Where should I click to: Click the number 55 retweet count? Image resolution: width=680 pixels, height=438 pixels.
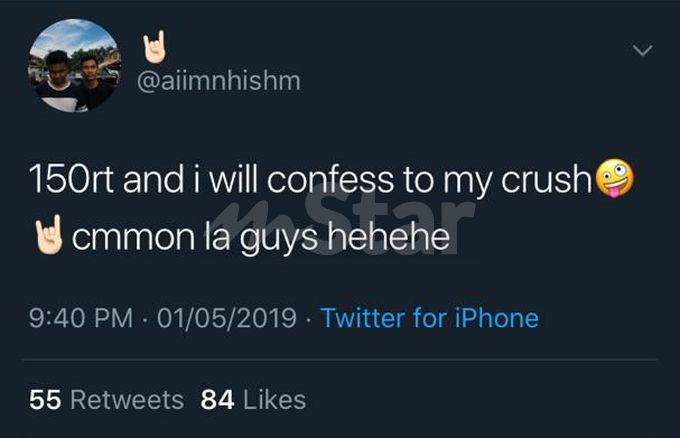(46, 400)
